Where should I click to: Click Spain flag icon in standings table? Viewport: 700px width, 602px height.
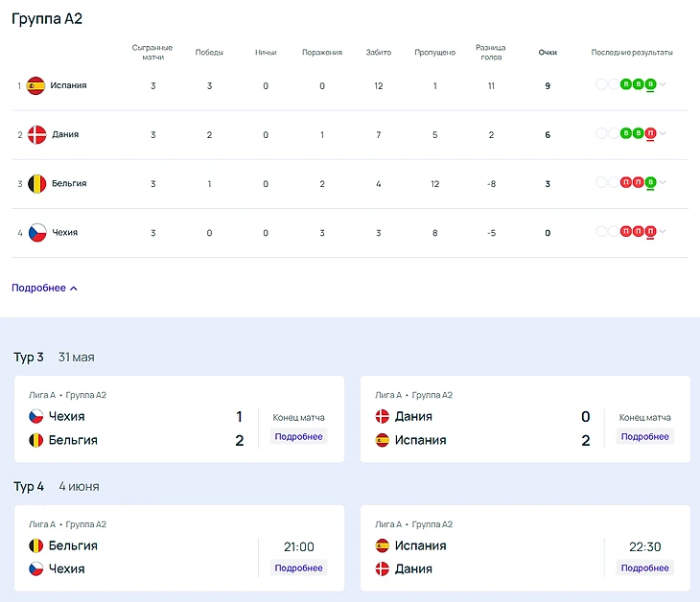coord(36,85)
